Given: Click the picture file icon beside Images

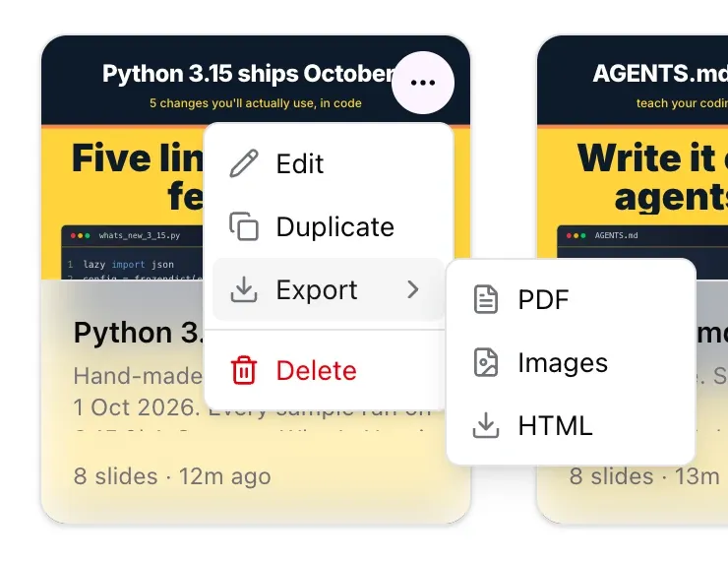Looking at the screenshot, I should (486, 362).
